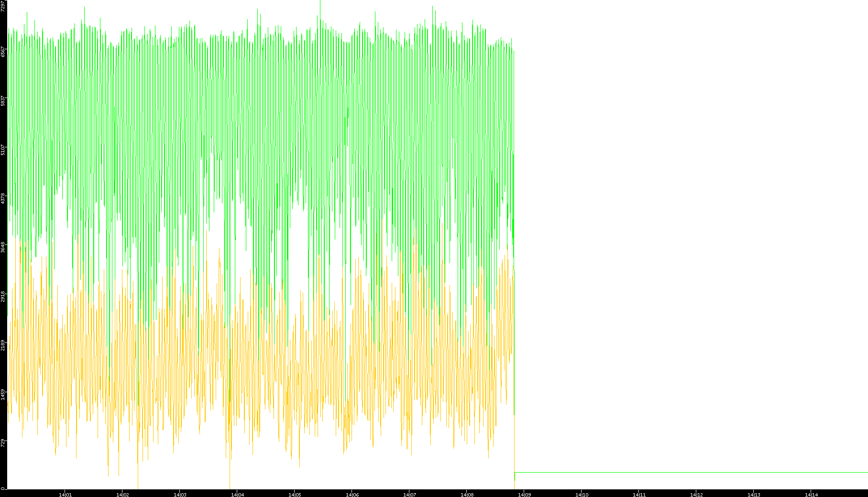Select the 14:10 time axis tick

point(582,494)
